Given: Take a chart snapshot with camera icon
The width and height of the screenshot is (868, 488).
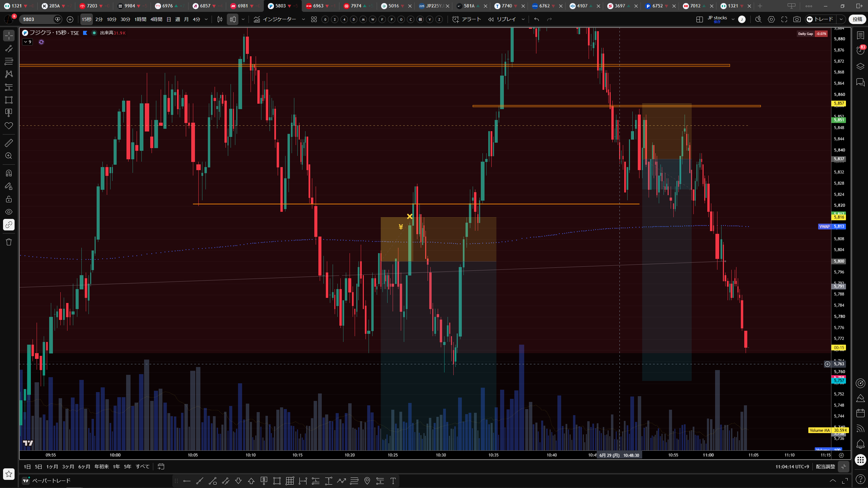Looking at the screenshot, I should coord(797,19).
